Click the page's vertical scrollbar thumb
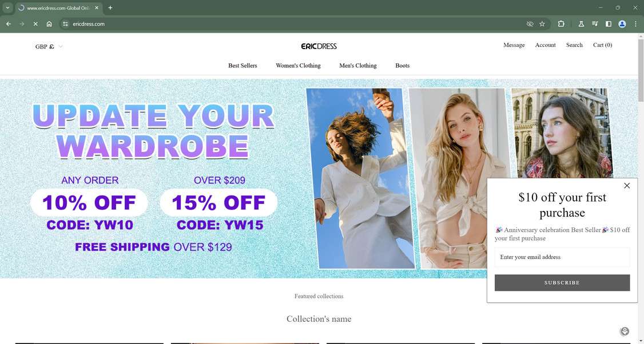This screenshot has height=344, width=644. click(x=641, y=70)
